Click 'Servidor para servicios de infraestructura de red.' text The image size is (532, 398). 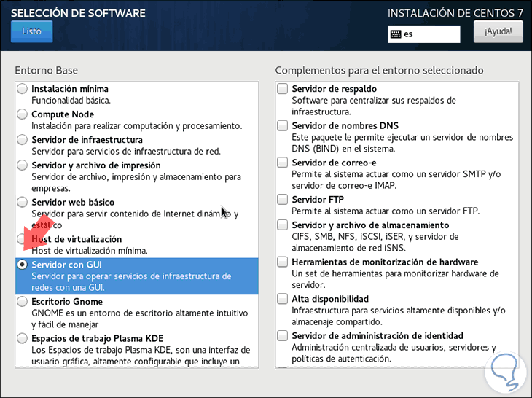click(126, 152)
